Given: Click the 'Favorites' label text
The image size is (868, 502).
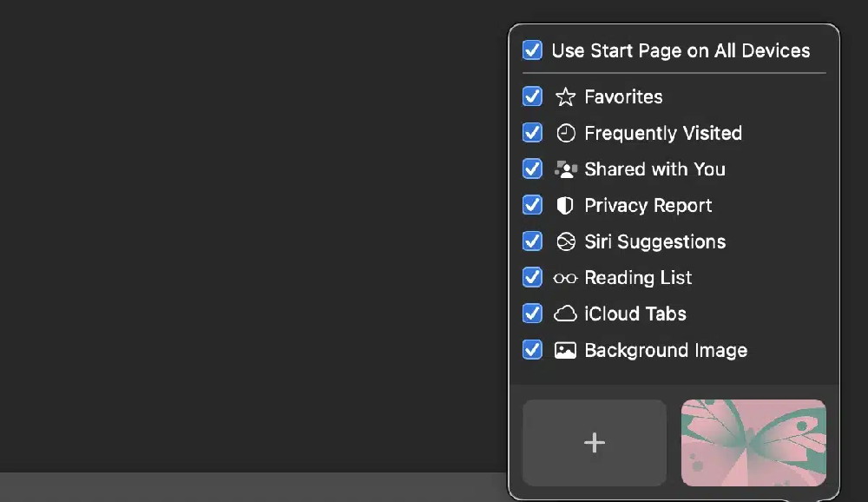Looking at the screenshot, I should click(623, 97).
